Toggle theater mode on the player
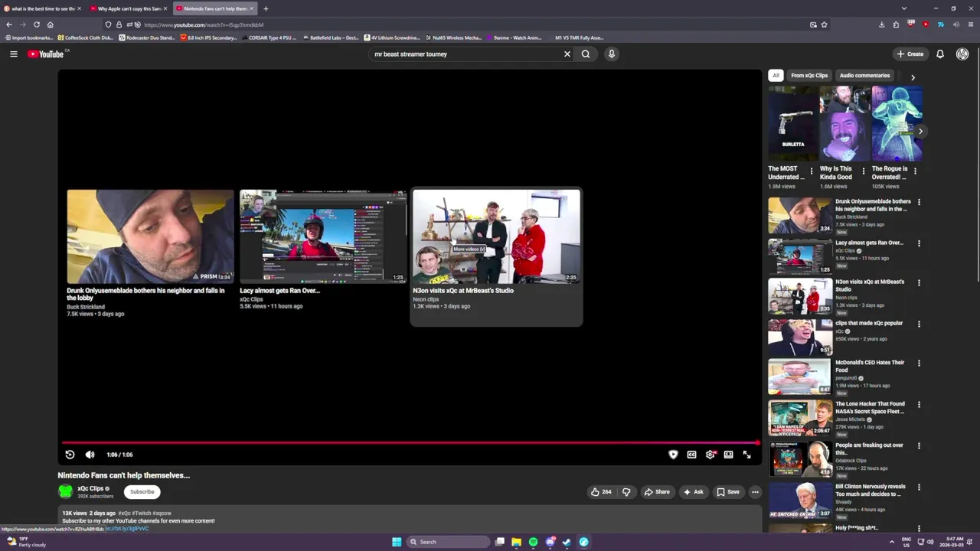Screen dimensions: 980x551 point(728,455)
